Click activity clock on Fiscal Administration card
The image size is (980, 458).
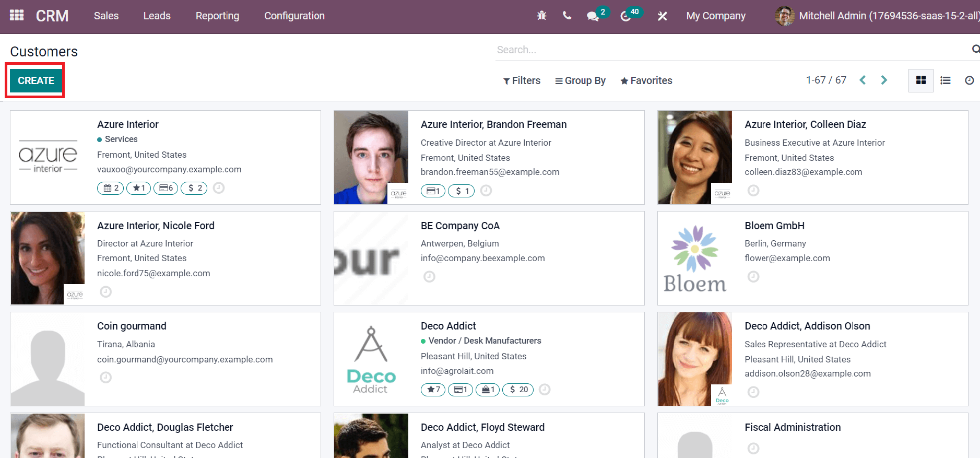click(x=753, y=449)
